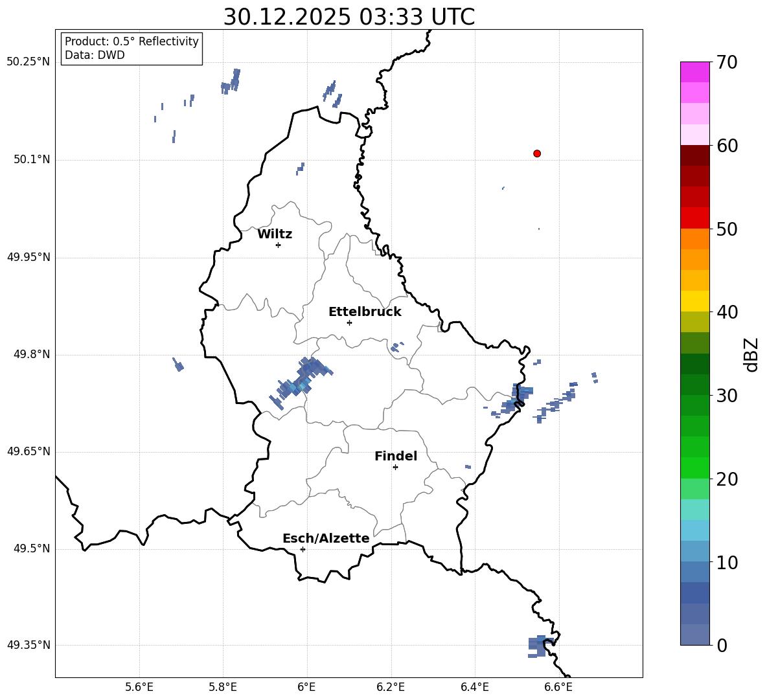The image size is (767, 700).
Task: Click the Data: DWD text
Action: click(x=95, y=55)
